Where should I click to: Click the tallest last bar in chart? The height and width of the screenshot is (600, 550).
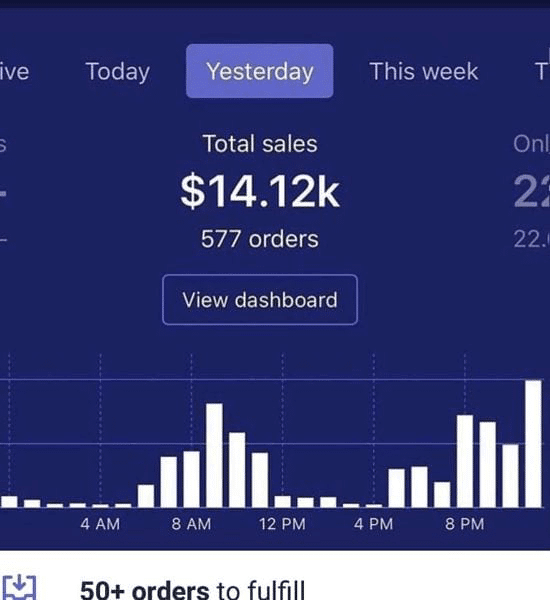(533, 444)
